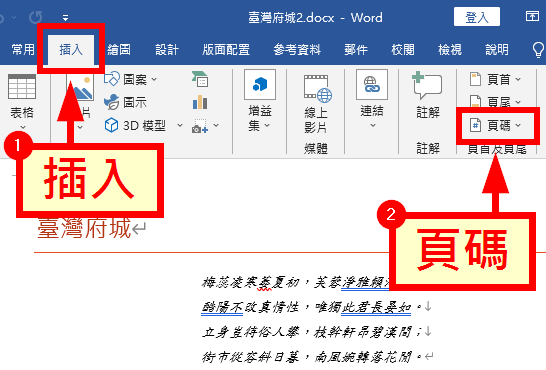Click the 表格 table grid icon
Viewport: 546px width, 370px height.
click(x=22, y=86)
